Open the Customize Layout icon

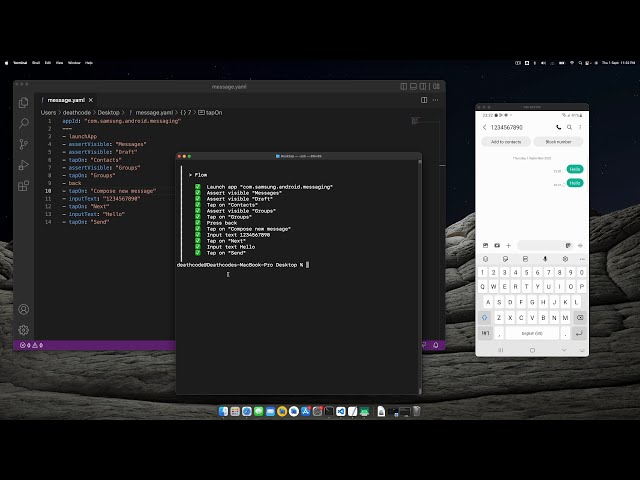click(436, 86)
